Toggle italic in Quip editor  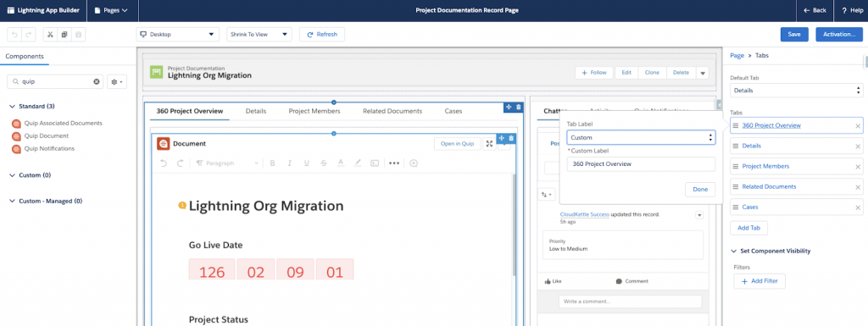click(x=289, y=163)
